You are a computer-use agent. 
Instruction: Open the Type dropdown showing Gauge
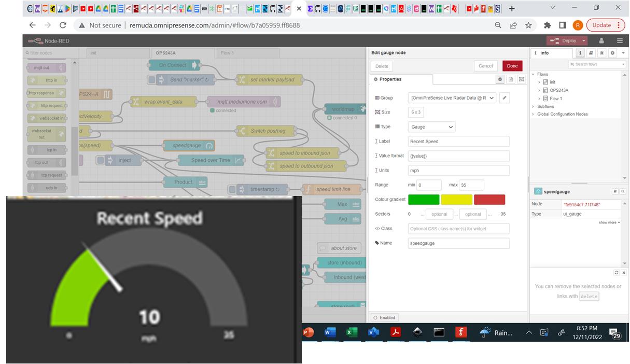(431, 127)
